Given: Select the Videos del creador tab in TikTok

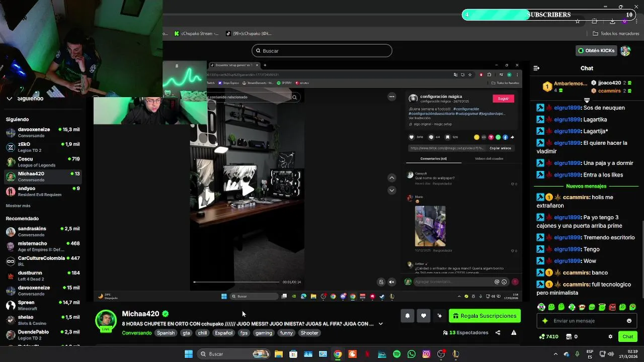Looking at the screenshot, I should (x=489, y=159).
